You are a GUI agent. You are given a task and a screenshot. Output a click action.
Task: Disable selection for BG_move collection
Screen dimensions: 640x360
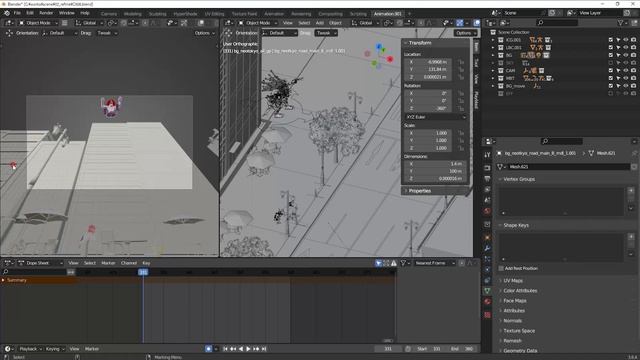pyautogui.click(x=618, y=86)
